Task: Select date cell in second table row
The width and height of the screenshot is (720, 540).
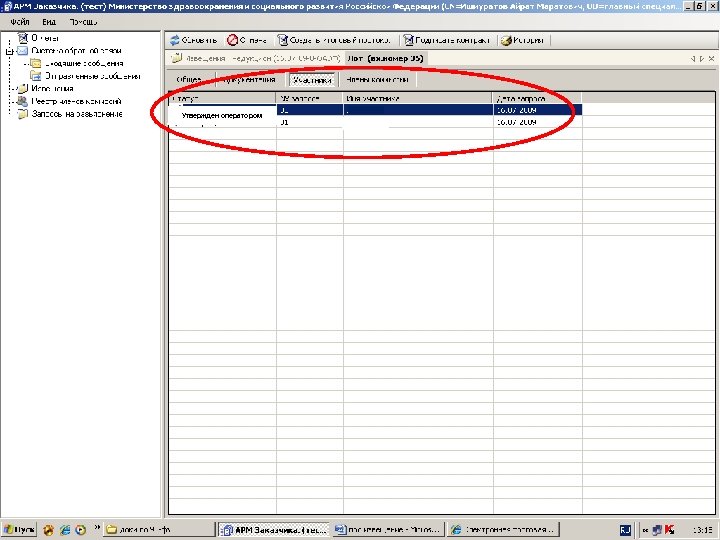Action: coord(537,122)
